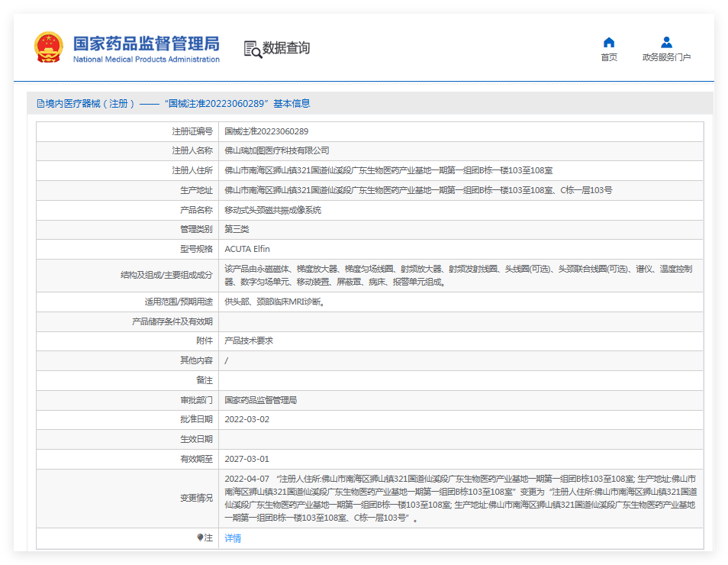Open the 详情 link

pos(233,538)
